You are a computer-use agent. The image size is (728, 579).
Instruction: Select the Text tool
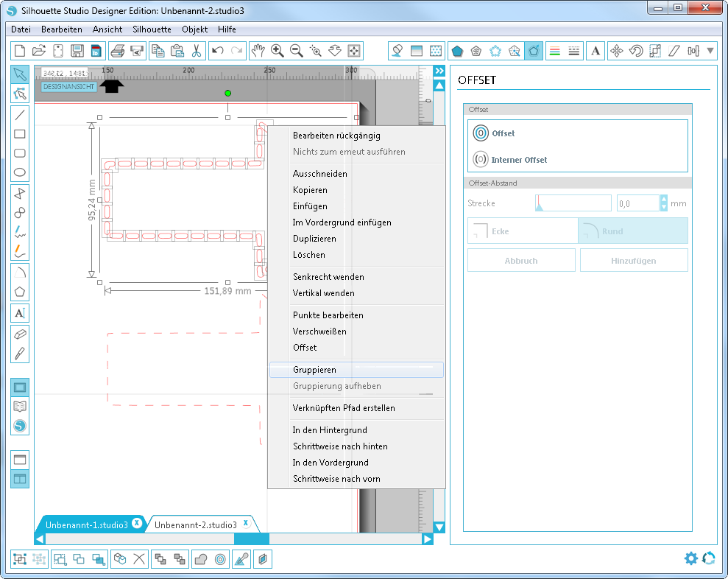[x=20, y=312]
